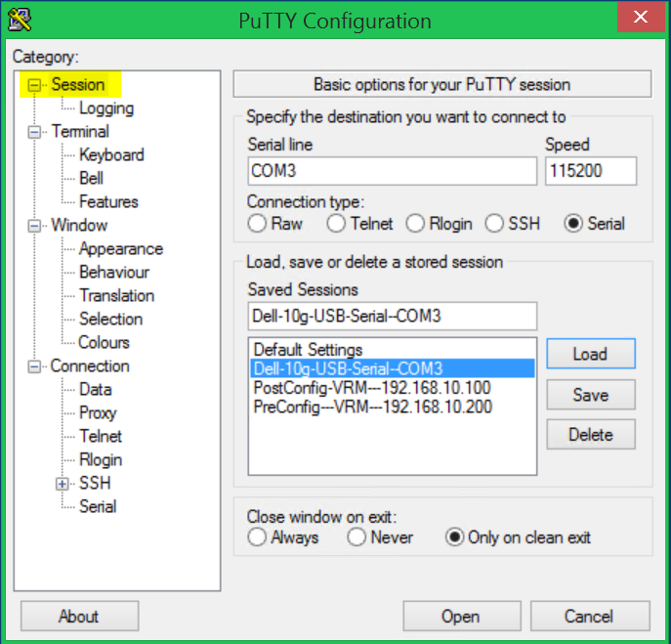Click the Cancel button
This screenshot has width=671, height=644.
coord(590,617)
